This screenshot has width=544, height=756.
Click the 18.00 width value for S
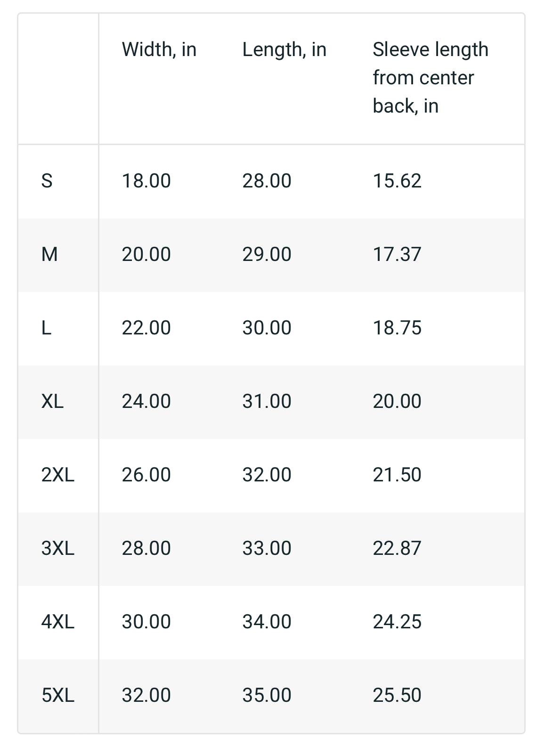pos(146,181)
